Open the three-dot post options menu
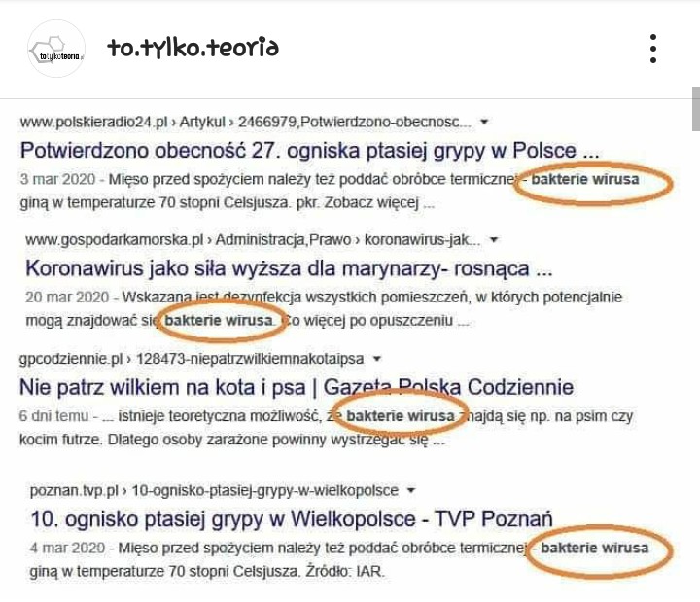This screenshot has height=602, width=700. (x=653, y=49)
